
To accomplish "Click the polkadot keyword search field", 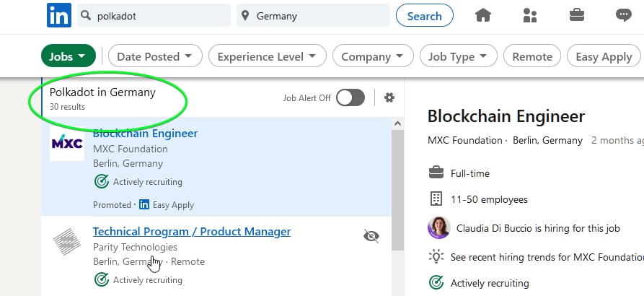I will point(154,16).
